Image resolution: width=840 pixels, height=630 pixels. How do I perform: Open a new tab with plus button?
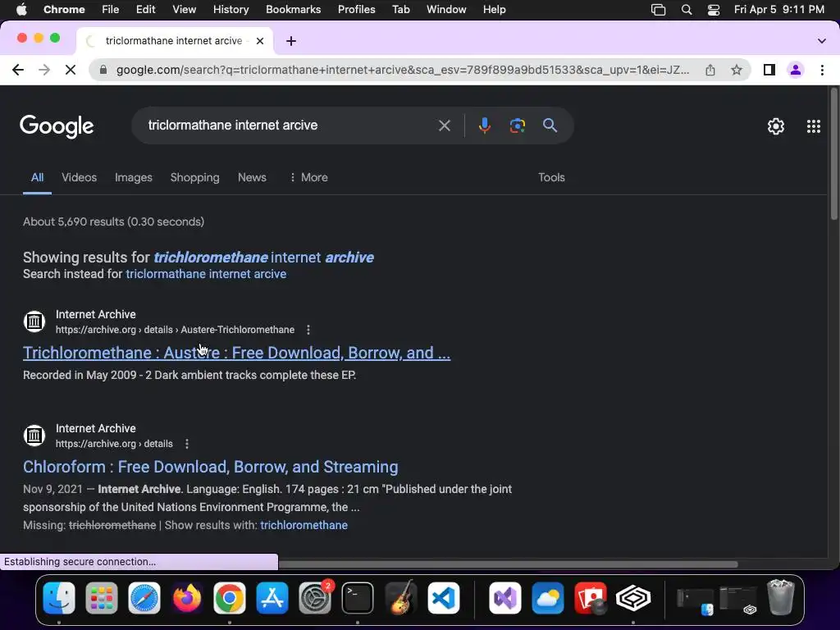coord(291,41)
